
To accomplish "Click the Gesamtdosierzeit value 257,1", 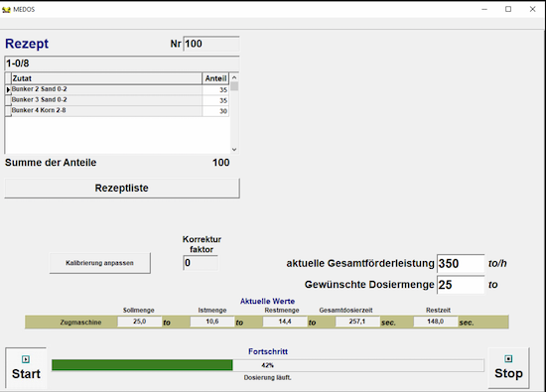I will coord(357,322).
